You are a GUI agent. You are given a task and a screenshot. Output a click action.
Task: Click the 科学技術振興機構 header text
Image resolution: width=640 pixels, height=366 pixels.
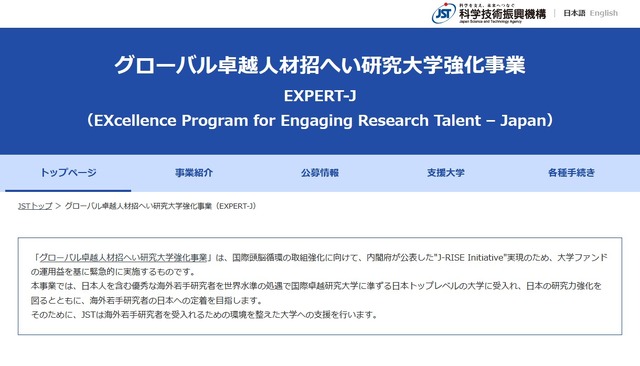502,14
